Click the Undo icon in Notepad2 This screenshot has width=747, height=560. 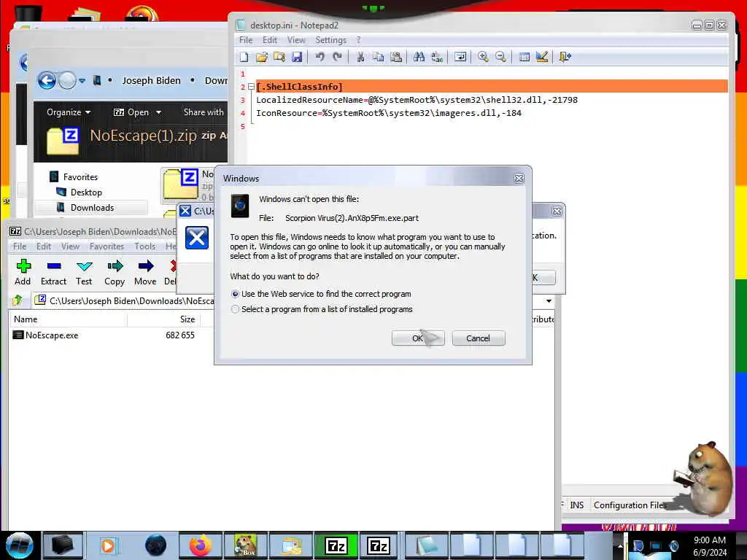coord(320,57)
